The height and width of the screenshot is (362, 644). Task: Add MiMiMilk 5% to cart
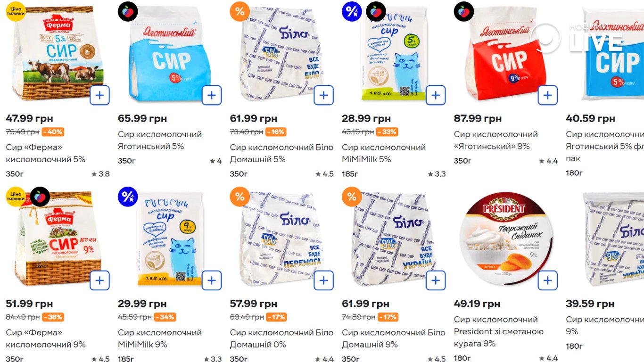click(x=436, y=95)
